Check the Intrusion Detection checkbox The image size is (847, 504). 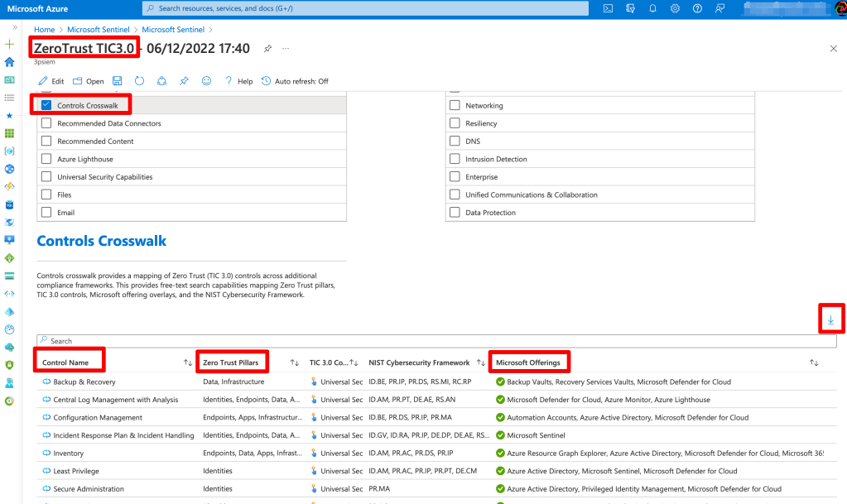(x=455, y=159)
